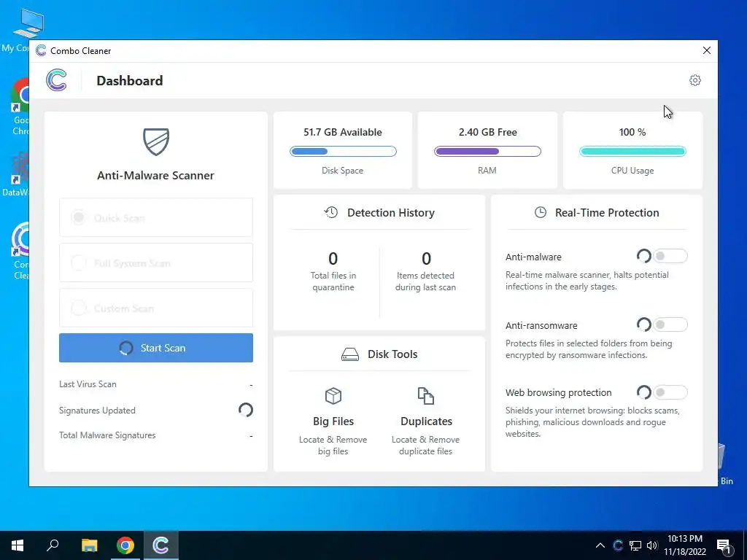Open Big Files tool
The height and width of the screenshot is (560, 747).
pyautogui.click(x=333, y=421)
